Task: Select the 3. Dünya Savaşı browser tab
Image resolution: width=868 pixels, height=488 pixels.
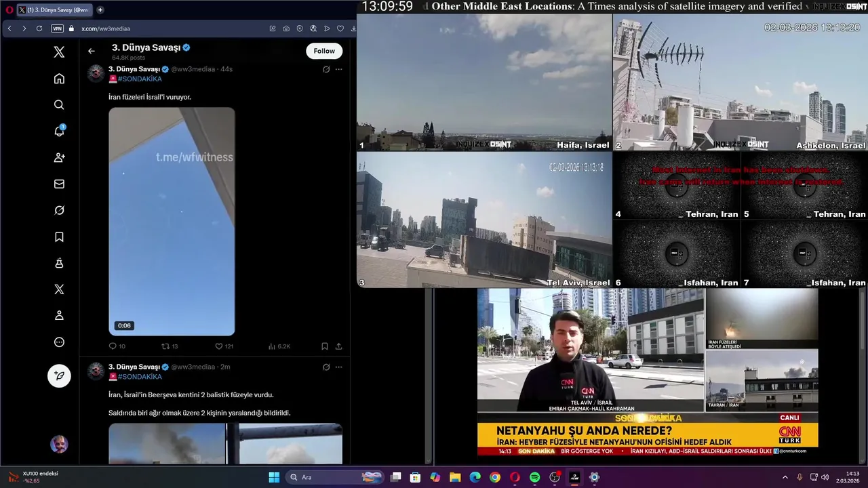Action: click(54, 9)
